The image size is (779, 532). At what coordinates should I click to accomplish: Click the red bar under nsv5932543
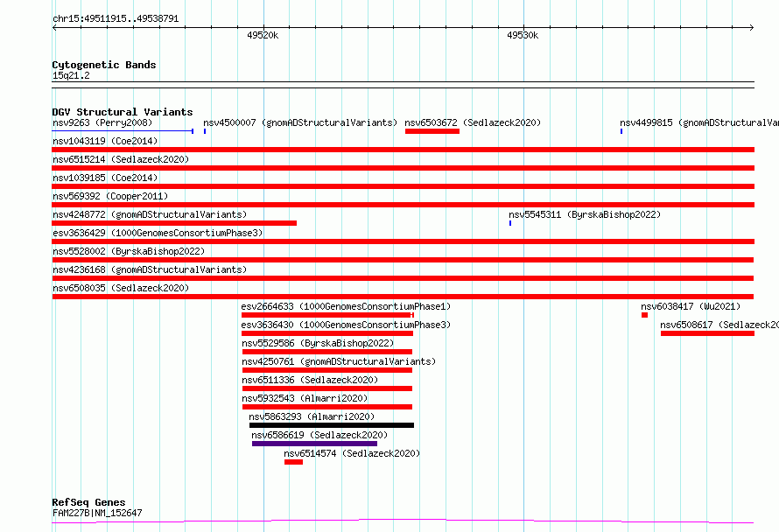(x=327, y=407)
